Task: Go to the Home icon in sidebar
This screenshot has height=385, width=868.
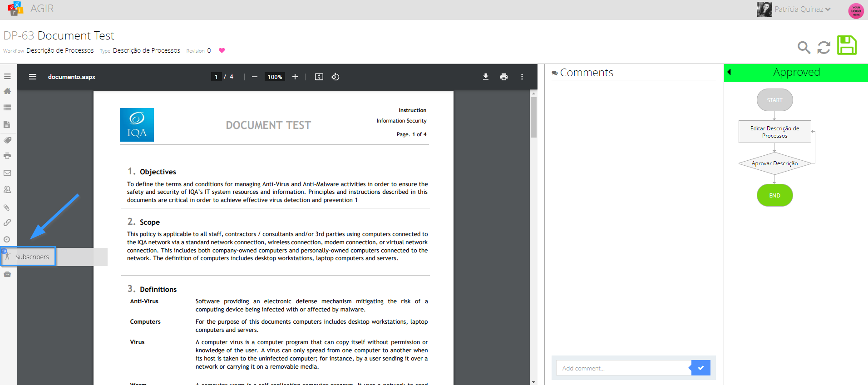Action: point(7,91)
